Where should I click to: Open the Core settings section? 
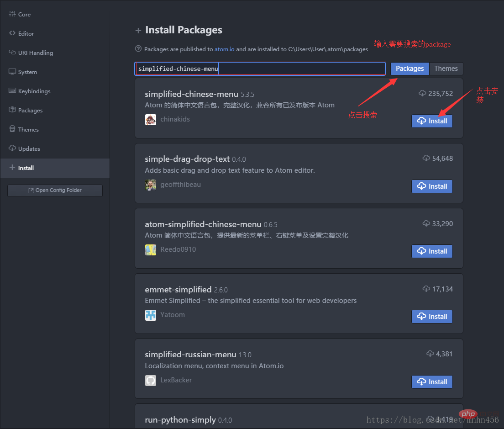(x=55, y=14)
